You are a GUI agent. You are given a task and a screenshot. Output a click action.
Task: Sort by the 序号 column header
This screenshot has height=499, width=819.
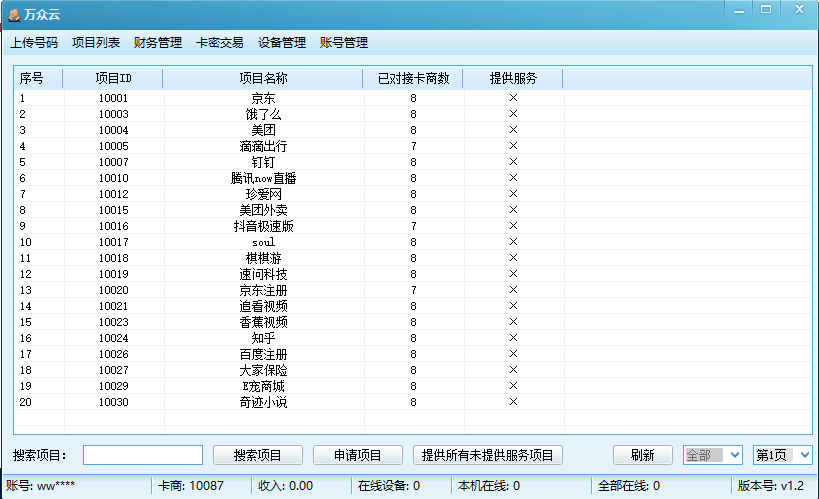tap(38, 78)
